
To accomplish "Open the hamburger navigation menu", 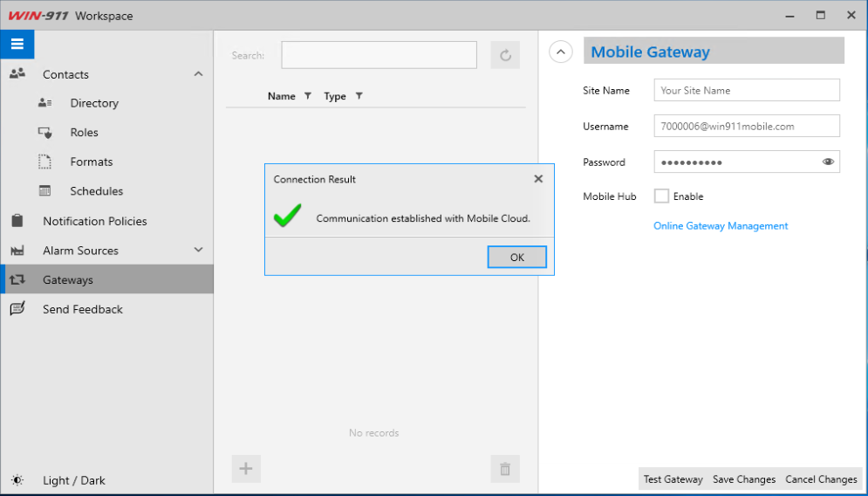I will coord(17,45).
